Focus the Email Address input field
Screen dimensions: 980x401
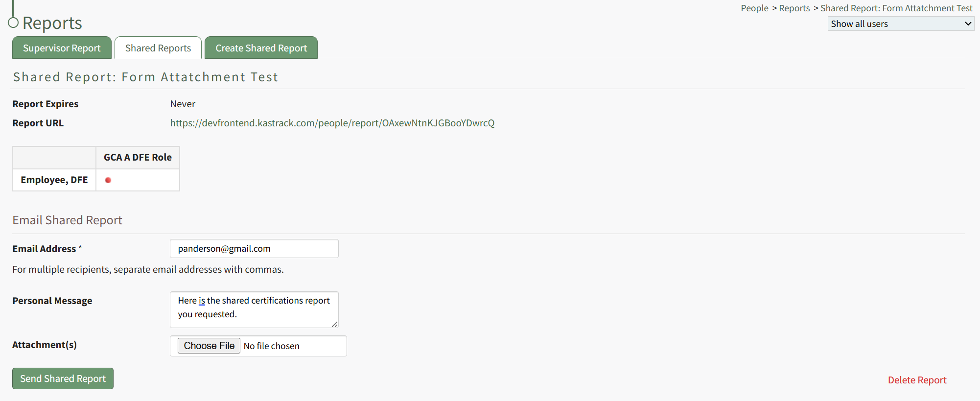point(254,249)
